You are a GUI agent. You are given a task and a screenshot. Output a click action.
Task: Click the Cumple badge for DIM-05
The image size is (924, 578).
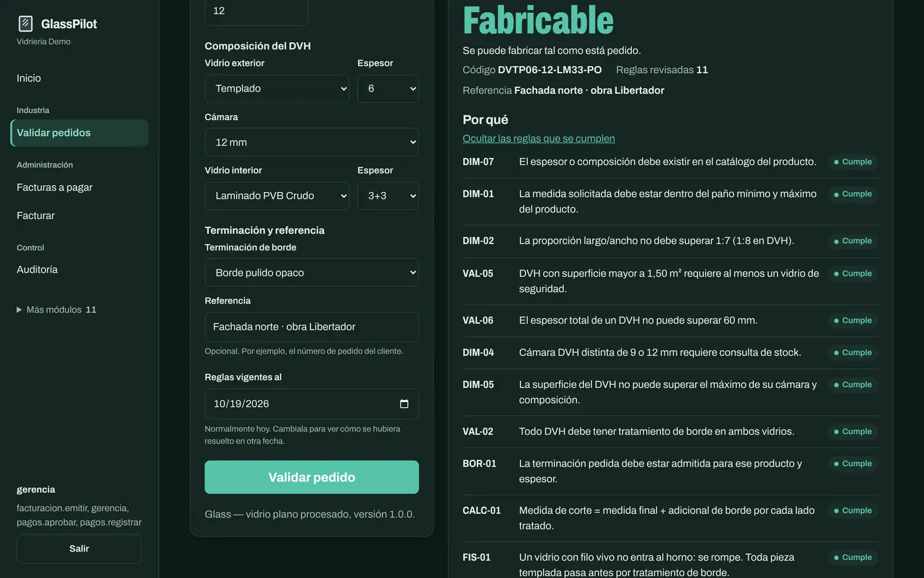click(x=853, y=385)
